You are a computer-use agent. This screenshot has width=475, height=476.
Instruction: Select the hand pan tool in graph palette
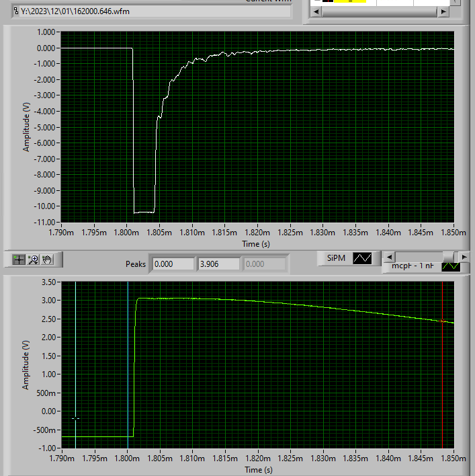click(47, 260)
